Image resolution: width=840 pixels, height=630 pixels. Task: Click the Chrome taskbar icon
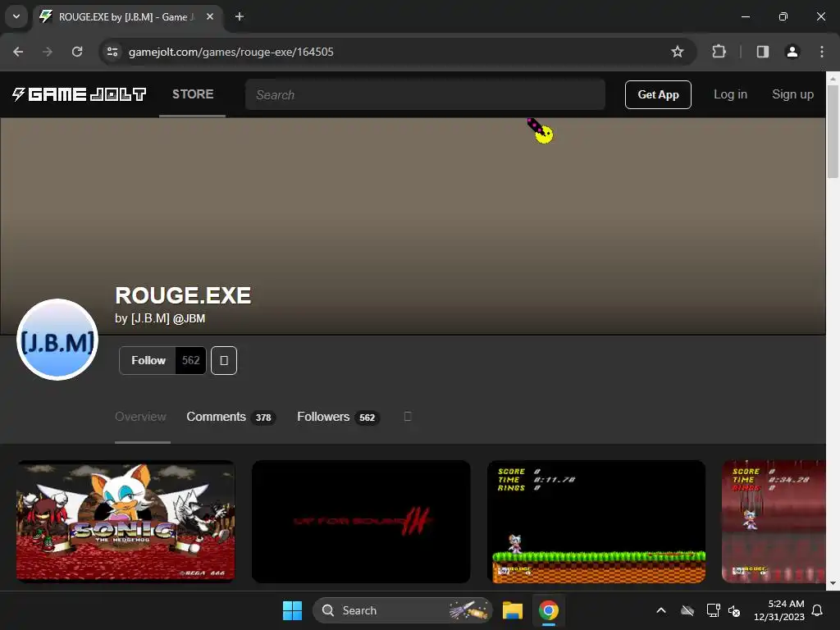click(549, 610)
